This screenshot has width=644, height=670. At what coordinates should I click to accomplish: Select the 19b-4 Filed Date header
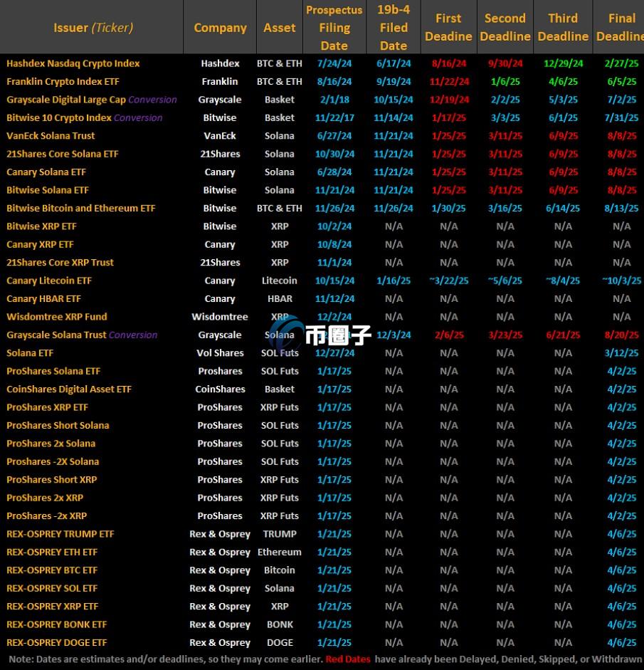click(393, 28)
